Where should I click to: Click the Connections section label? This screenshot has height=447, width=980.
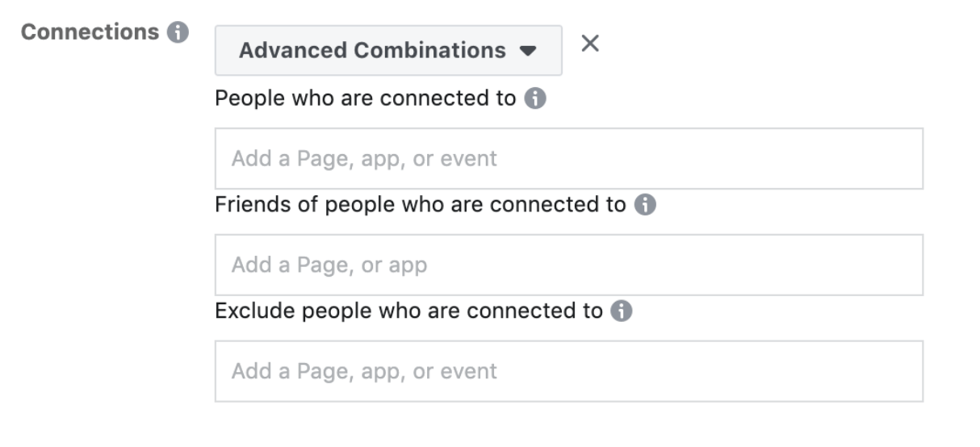pos(90,32)
